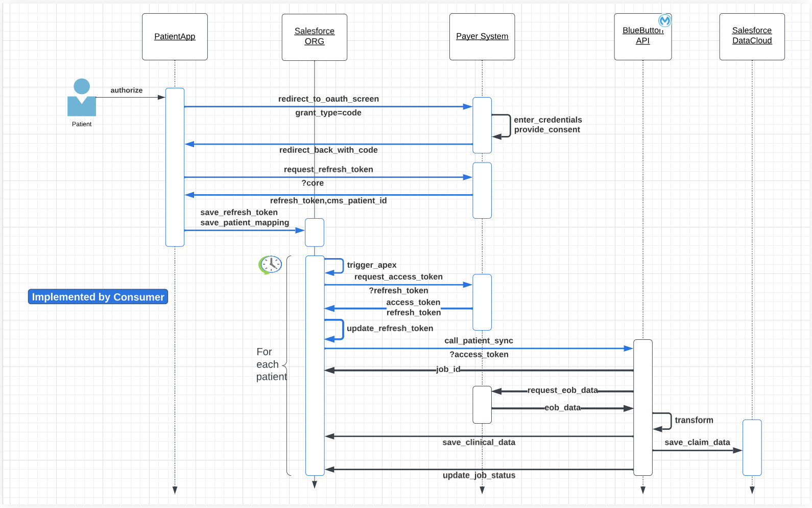The image size is (812, 508).
Task: Click the call_patient_sync message label
Action: tap(479, 341)
